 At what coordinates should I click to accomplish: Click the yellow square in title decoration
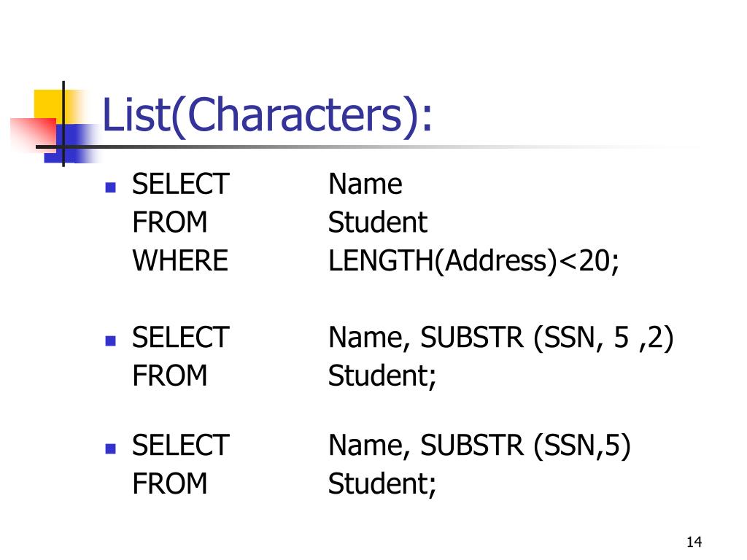click(49, 104)
